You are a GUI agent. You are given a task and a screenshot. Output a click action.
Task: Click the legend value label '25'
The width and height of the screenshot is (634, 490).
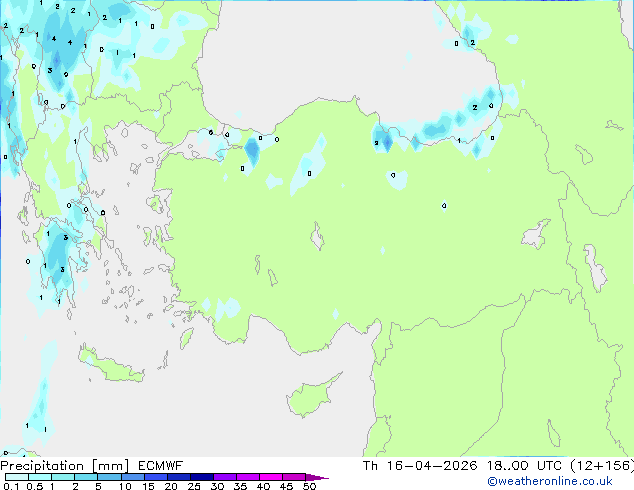coord(194,486)
